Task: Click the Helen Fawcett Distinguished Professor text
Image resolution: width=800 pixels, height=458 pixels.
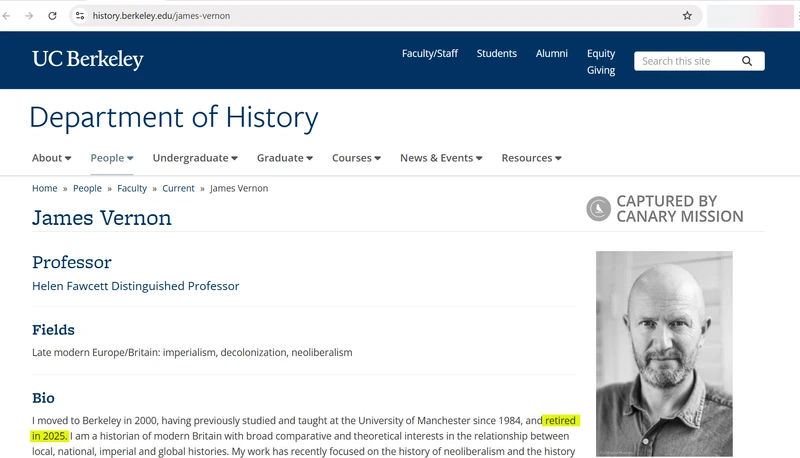Action: coord(135,286)
